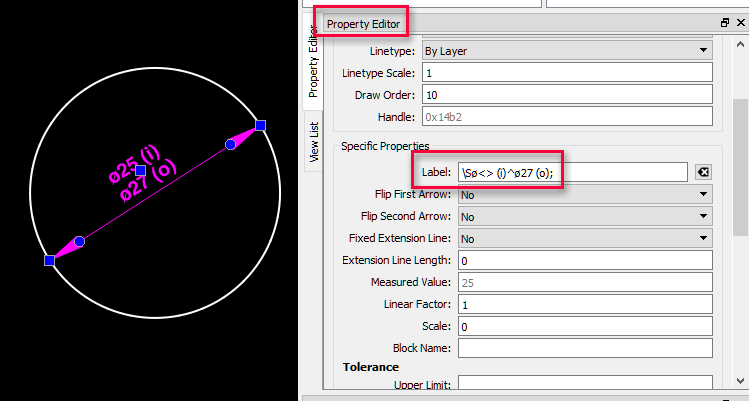Click the lower round arrow grip
749x401 pixels.
[x=80, y=242]
